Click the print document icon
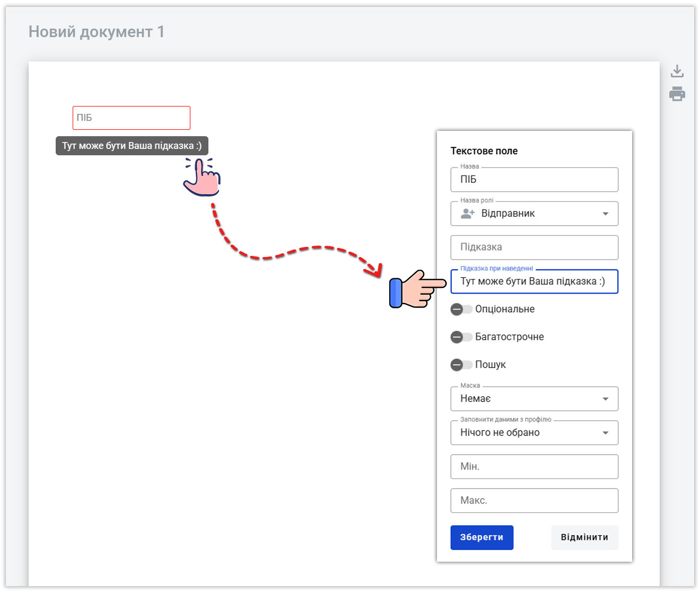The height and width of the screenshot is (593, 700). point(677,94)
